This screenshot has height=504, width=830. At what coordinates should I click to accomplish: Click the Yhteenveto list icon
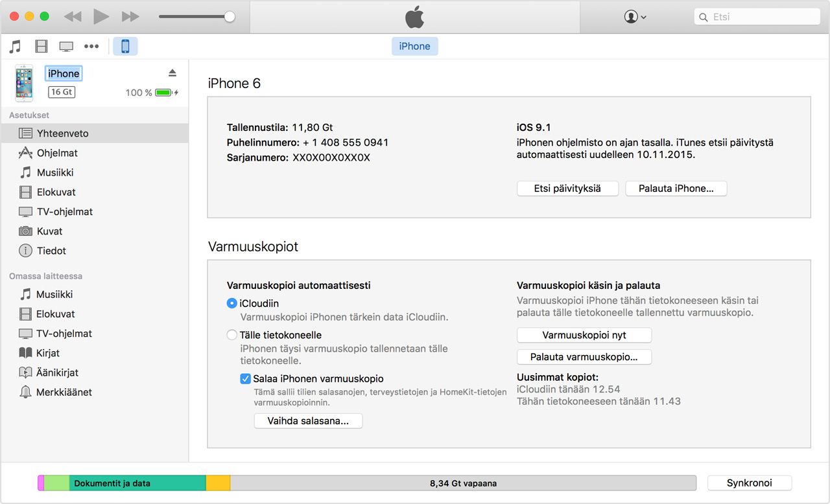pos(25,133)
